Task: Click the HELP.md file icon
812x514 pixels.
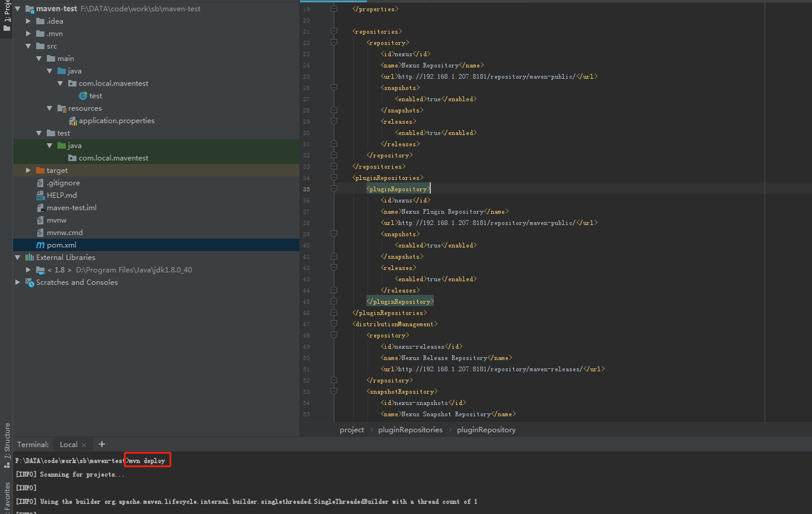Action: [x=41, y=195]
